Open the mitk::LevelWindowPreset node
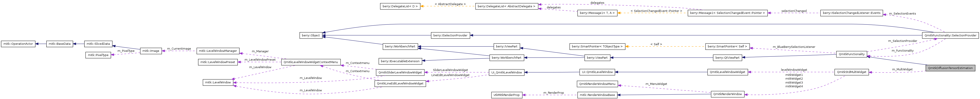Viewport: 980px width, 99px height. [x=218, y=62]
